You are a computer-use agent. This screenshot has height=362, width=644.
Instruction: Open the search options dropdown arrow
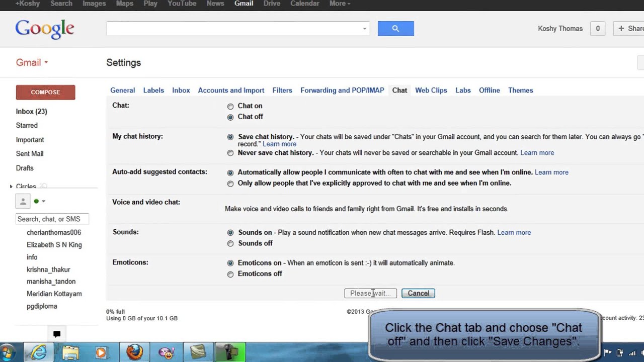(x=365, y=29)
